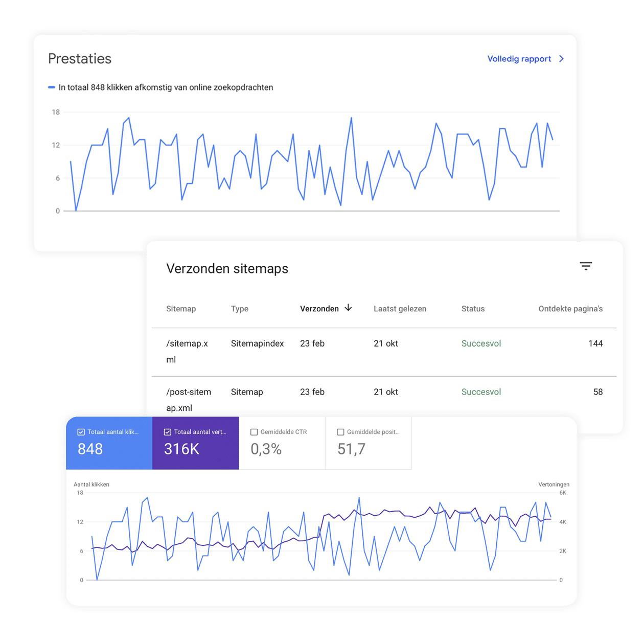Screen dimensions: 644x644
Task: Open the sitemaps filter icon
Action: [x=586, y=266]
